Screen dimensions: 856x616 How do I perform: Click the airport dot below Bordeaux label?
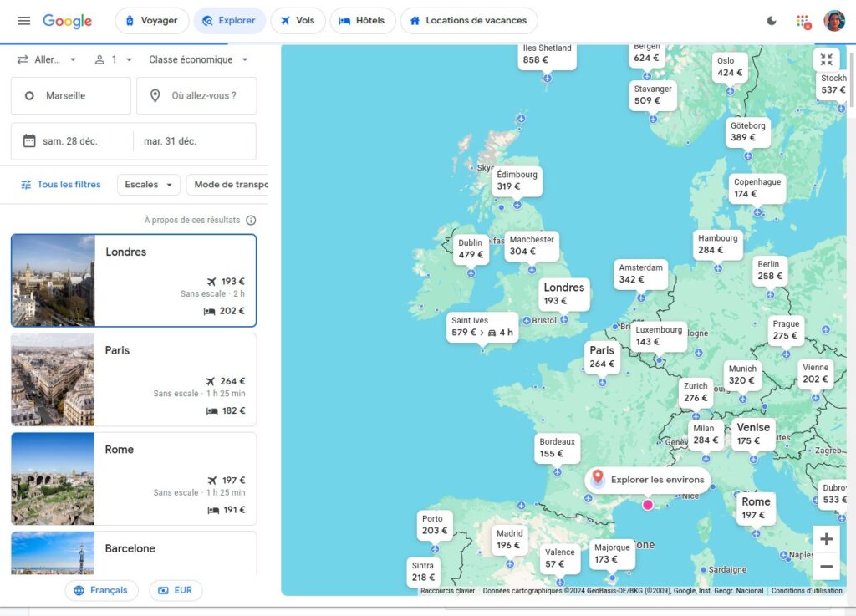(x=557, y=471)
